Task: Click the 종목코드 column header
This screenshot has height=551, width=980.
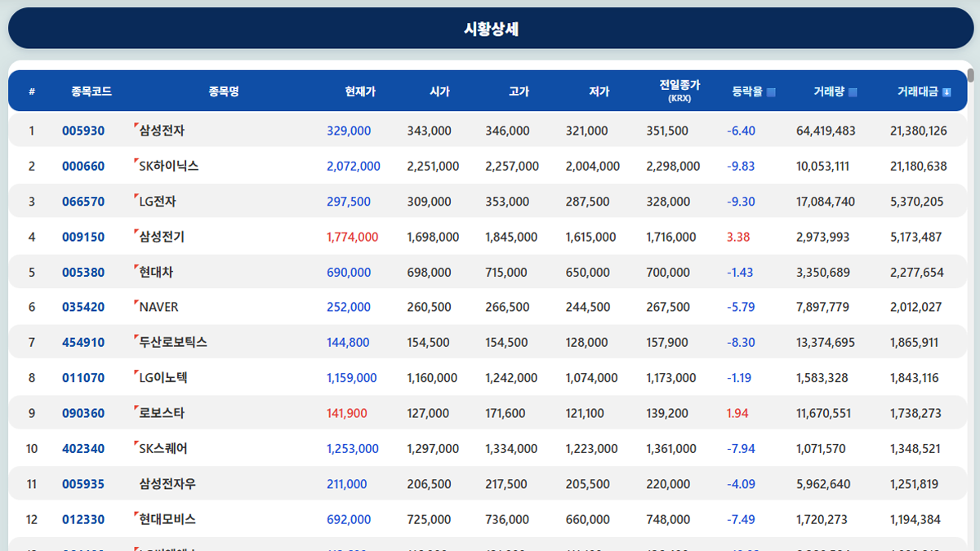Action: 91,91
